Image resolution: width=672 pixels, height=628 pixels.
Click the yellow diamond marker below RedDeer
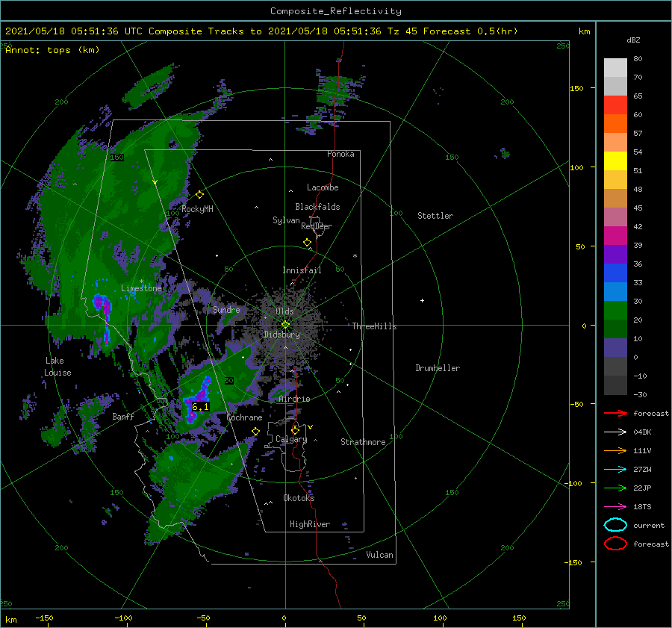click(x=308, y=243)
